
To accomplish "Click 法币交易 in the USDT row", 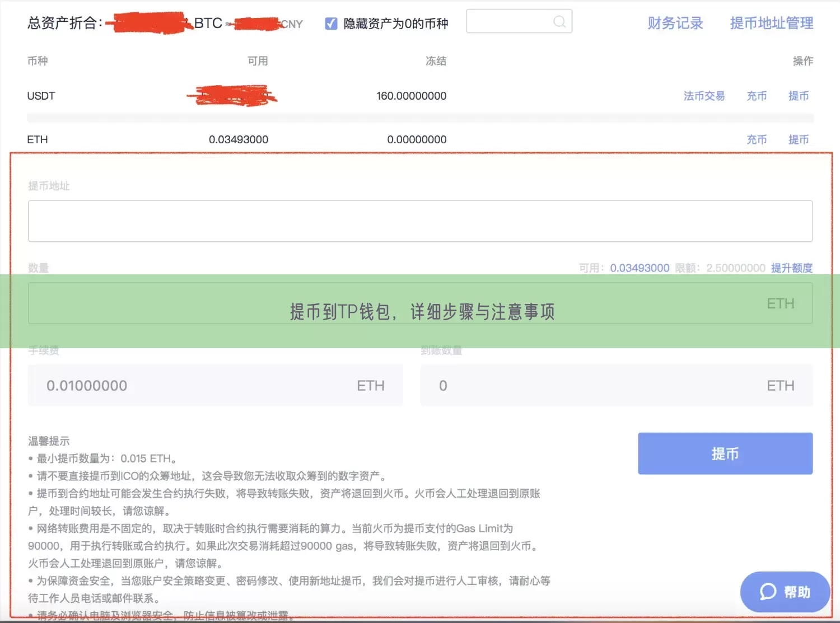I will coord(704,96).
